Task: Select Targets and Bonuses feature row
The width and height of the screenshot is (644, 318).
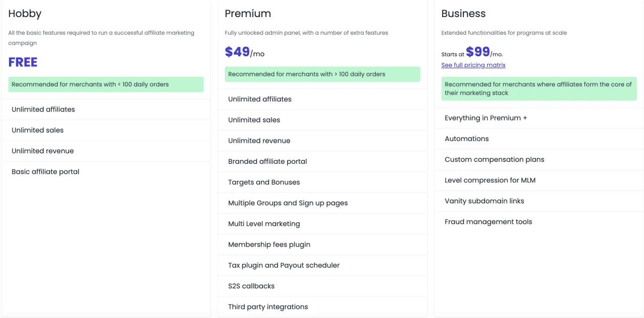Action: pos(323,182)
